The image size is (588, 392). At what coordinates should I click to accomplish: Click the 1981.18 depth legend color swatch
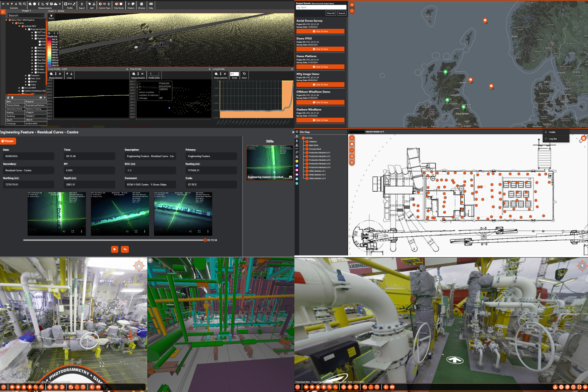tap(49, 39)
